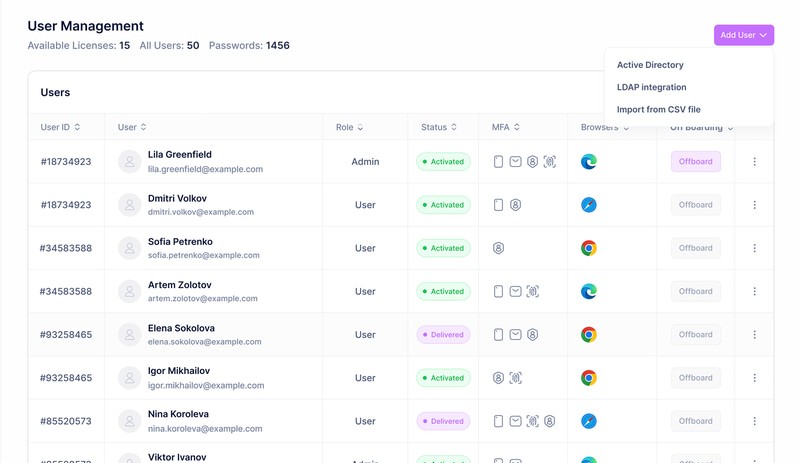Click the Chrome icon in Sofia Petrenko's row
800x463 pixels.
tap(589, 248)
